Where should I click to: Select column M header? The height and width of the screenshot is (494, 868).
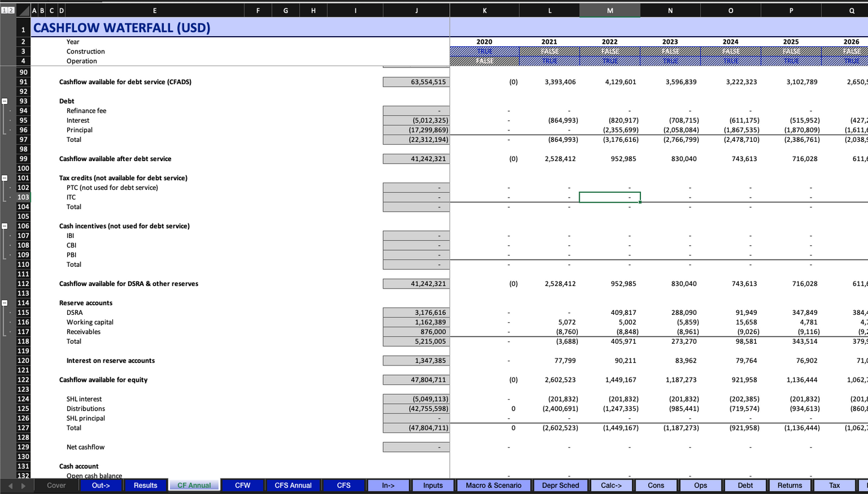coord(610,10)
